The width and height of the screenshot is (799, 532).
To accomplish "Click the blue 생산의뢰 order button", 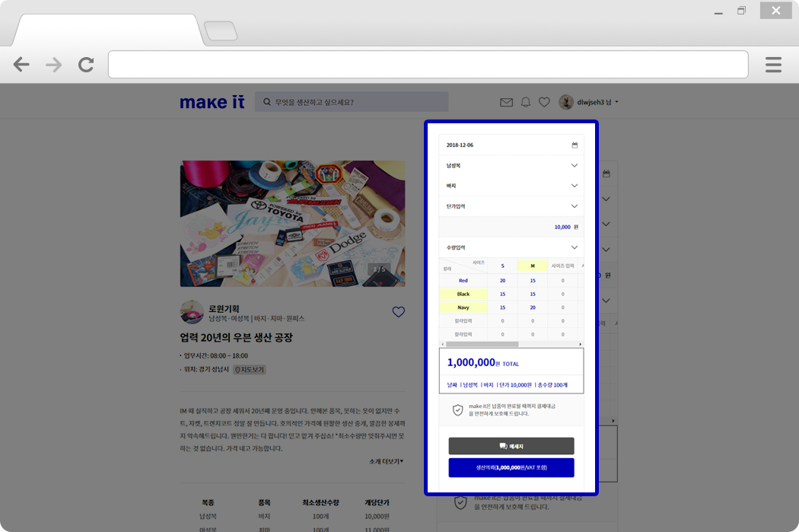I will (511, 467).
